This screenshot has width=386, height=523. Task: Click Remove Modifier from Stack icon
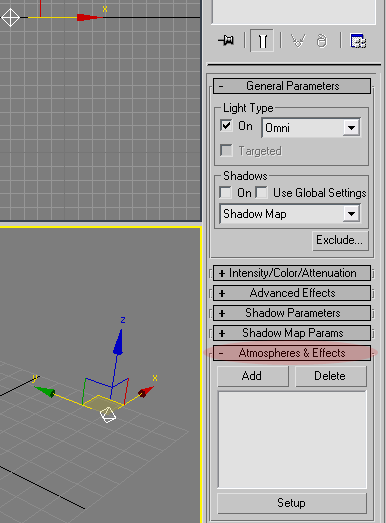322,41
